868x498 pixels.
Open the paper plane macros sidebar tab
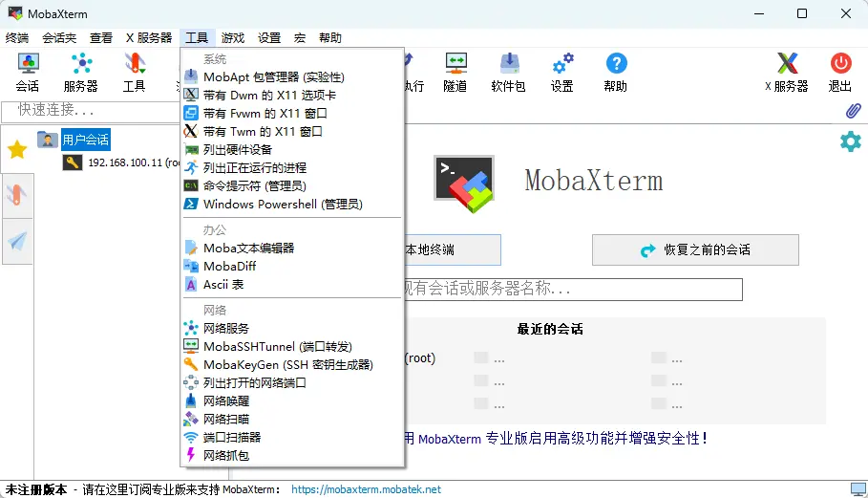tap(17, 241)
